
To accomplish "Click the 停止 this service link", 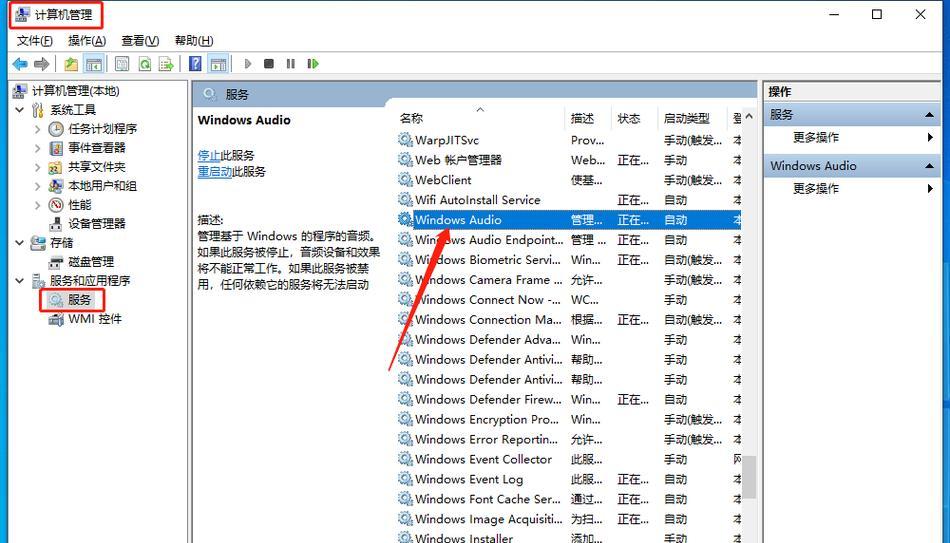I will coord(208,155).
